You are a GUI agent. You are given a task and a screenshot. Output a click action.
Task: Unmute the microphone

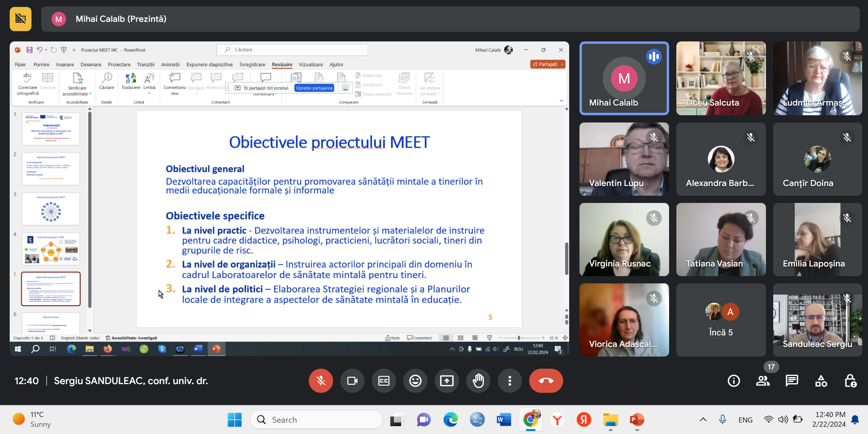321,381
